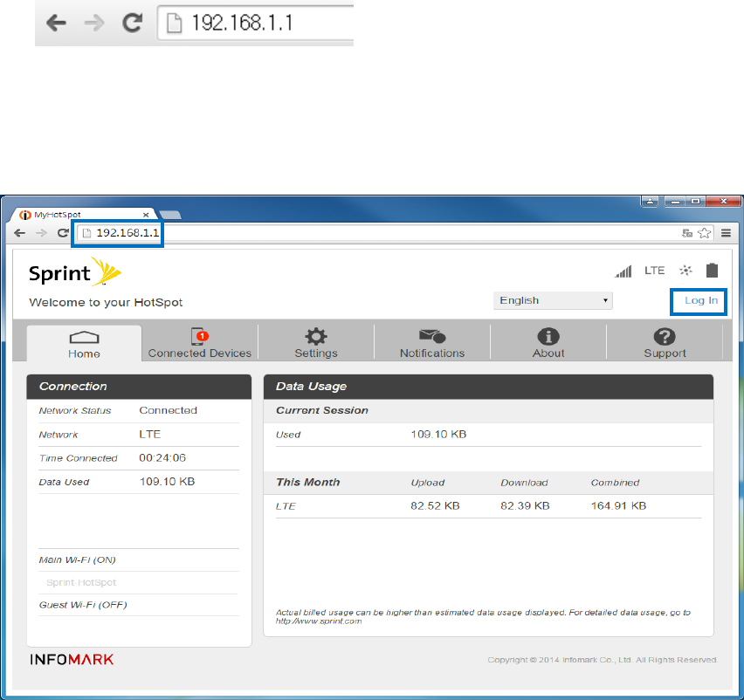Screen dimensions: 744x700
Task: Click the Main Wi-Fi (ON) row
Action: [139, 560]
